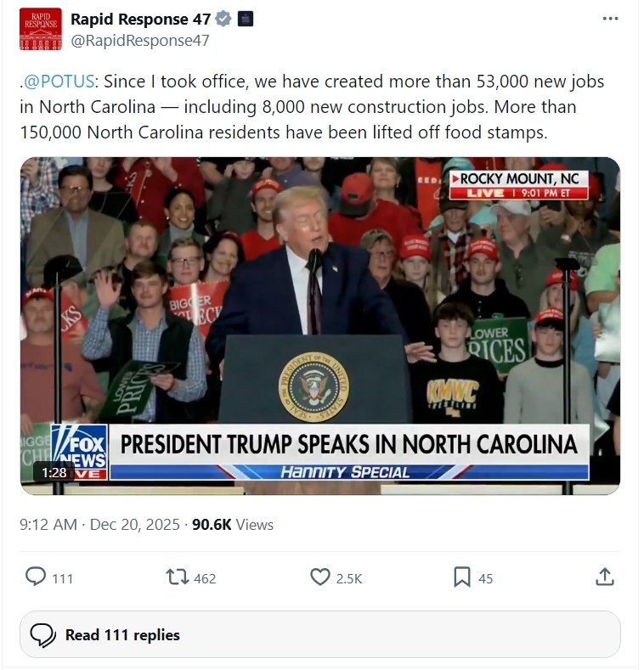Play the Trump North Carolina video
The width and height of the screenshot is (644, 670).
320,326
